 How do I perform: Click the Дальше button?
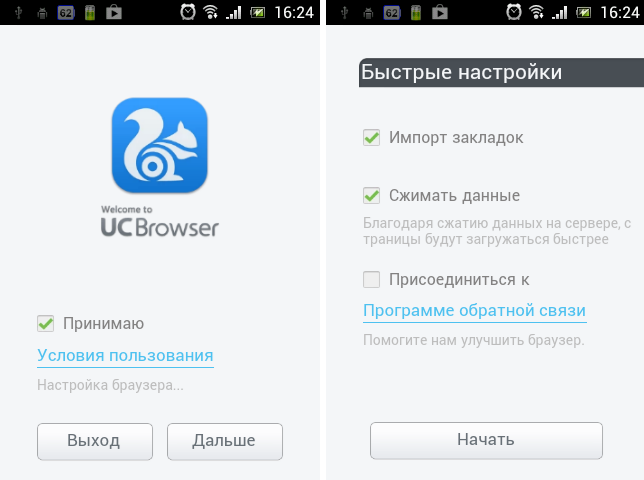(225, 441)
